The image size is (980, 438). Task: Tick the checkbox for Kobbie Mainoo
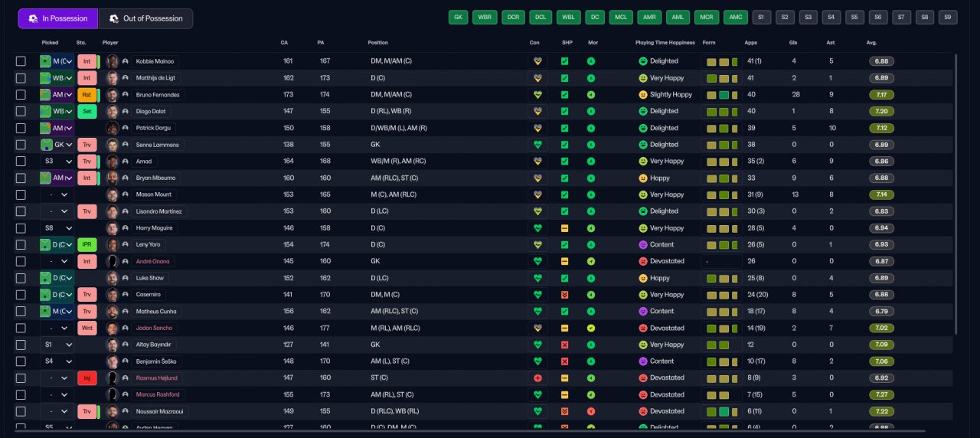pyautogui.click(x=21, y=61)
